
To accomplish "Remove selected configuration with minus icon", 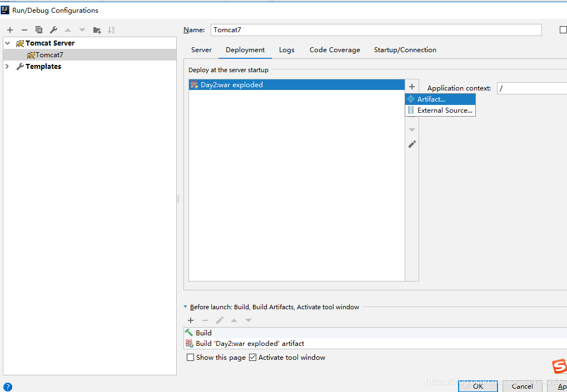I will click(24, 30).
